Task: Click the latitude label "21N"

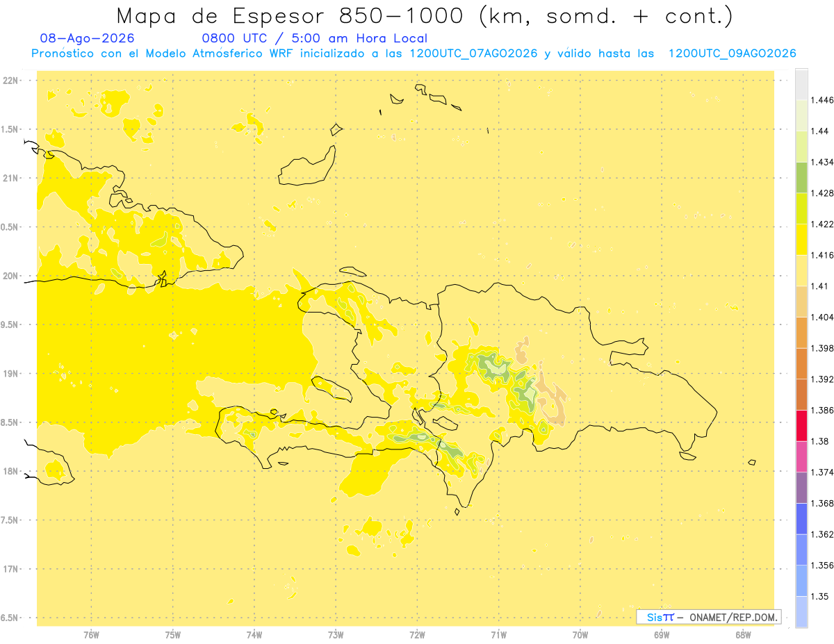Action: pyautogui.click(x=11, y=178)
